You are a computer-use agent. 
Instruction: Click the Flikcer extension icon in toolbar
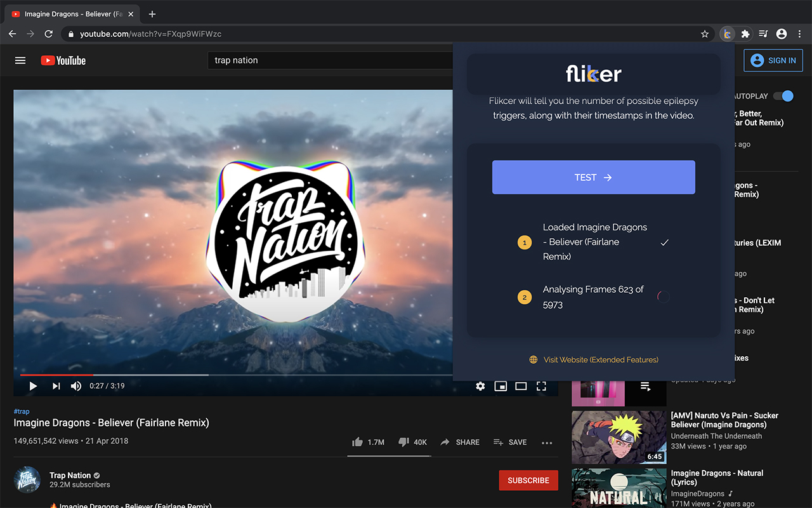(x=727, y=34)
